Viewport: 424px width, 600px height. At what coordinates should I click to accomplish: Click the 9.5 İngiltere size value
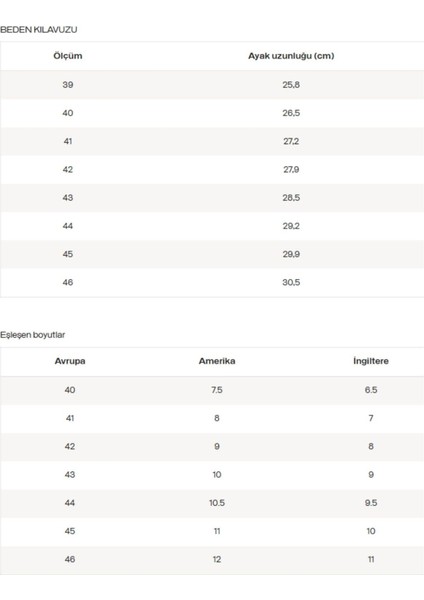[x=371, y=503]
